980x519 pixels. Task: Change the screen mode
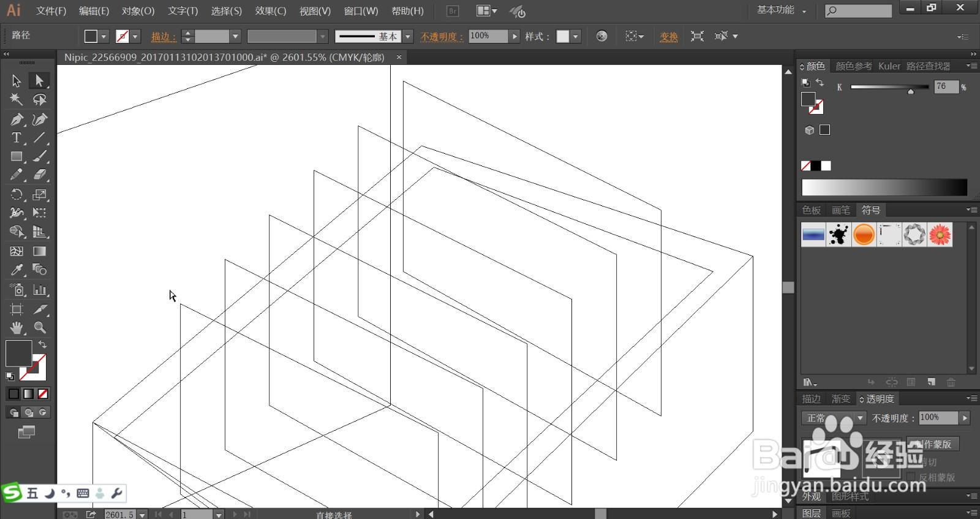click(26, 433)
